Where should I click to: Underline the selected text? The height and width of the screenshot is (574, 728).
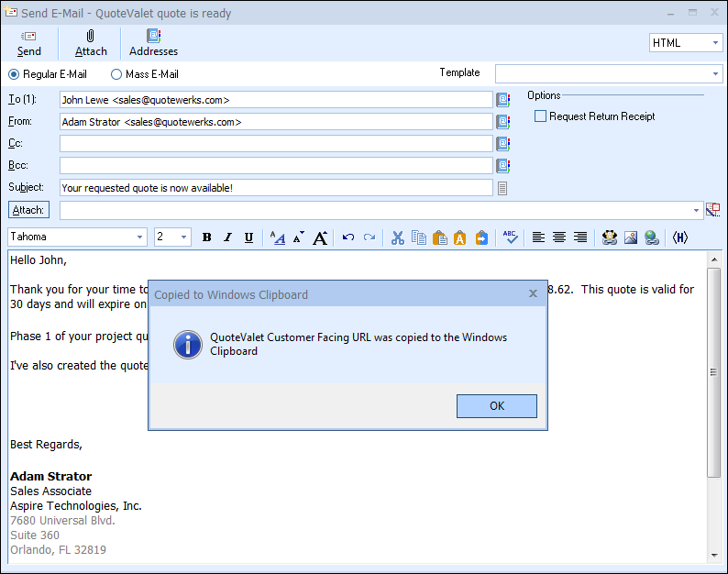point(248,237)
